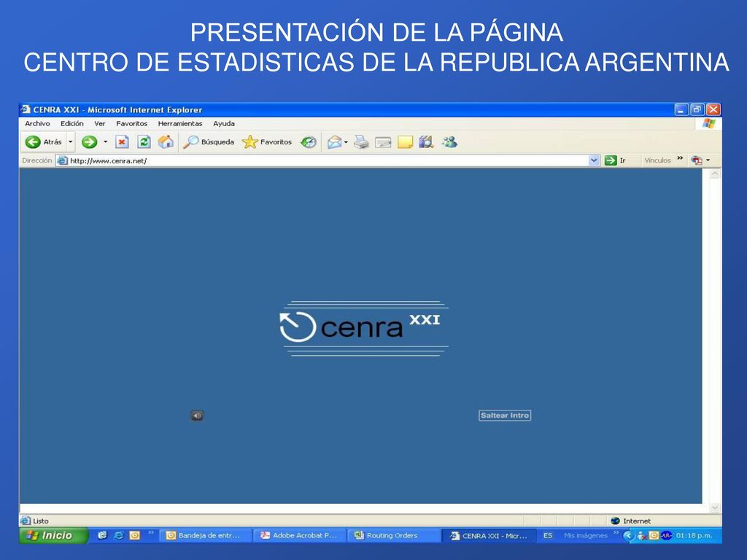Click the first quick launch icon beside Inicio

coord(102,535)
